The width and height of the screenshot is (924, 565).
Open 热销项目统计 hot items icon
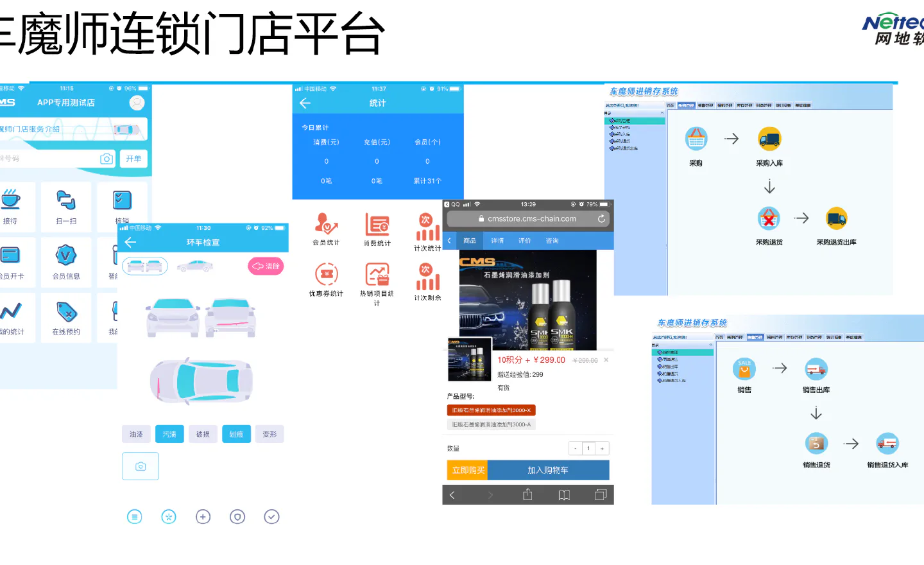click(377, 274)
